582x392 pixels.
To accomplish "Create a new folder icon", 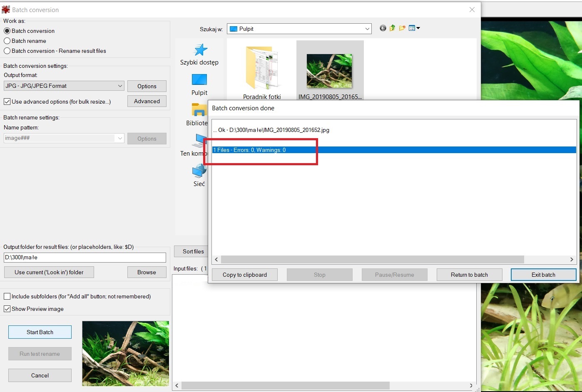I will coord(402,28).
